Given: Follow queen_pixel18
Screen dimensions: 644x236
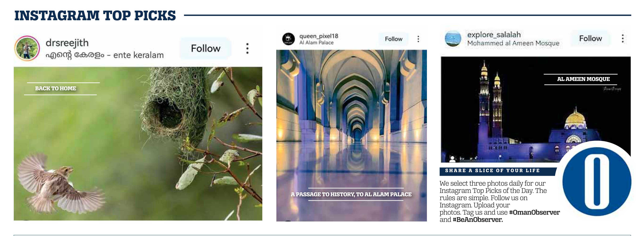Looking at the screenshot, I should pyautogui.click(x=394, y=39).
